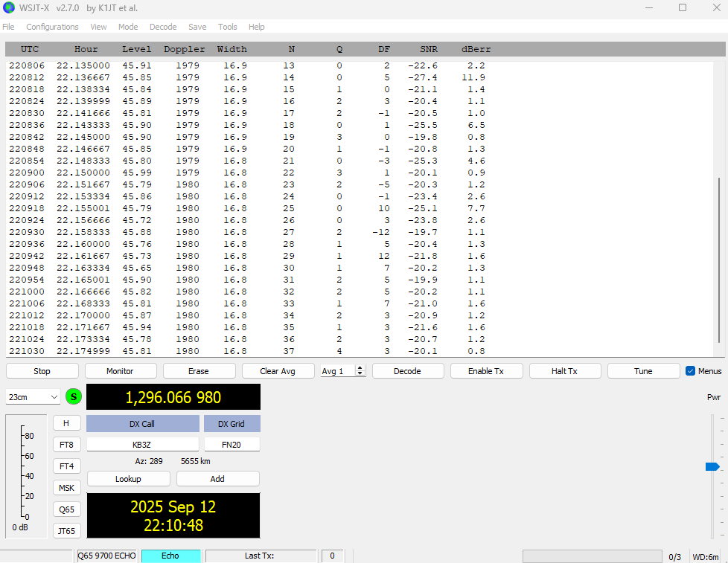Open the Configurations menu
The image size is (728, 563).
point(52,27)
